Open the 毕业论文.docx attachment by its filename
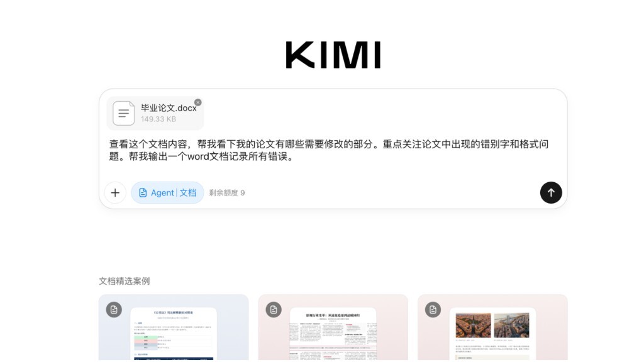 click(169, 108)
